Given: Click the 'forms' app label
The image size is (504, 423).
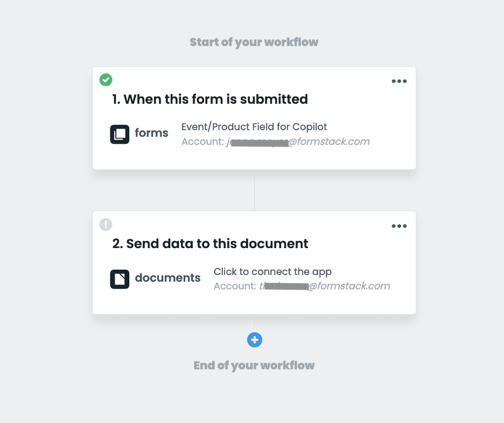Looking at the screenshot, I should (x=151, y=133).
